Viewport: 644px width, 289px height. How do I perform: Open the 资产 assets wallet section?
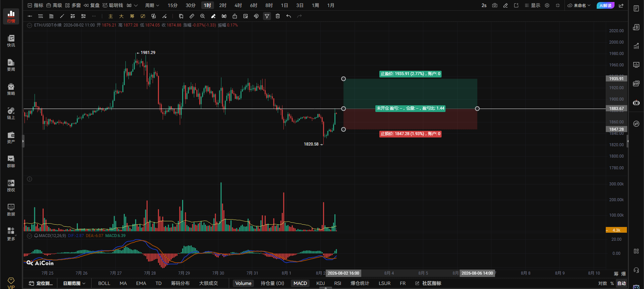pyautogui.click(x=11, y=137)
